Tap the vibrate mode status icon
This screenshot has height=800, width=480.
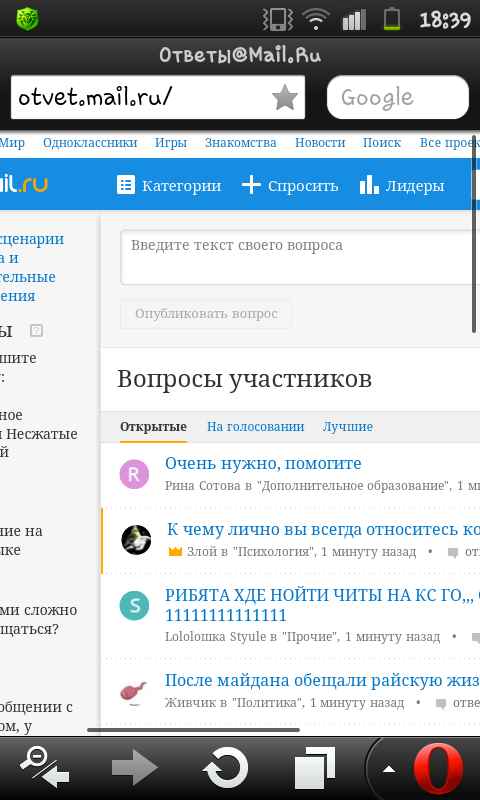coord(277,20)
